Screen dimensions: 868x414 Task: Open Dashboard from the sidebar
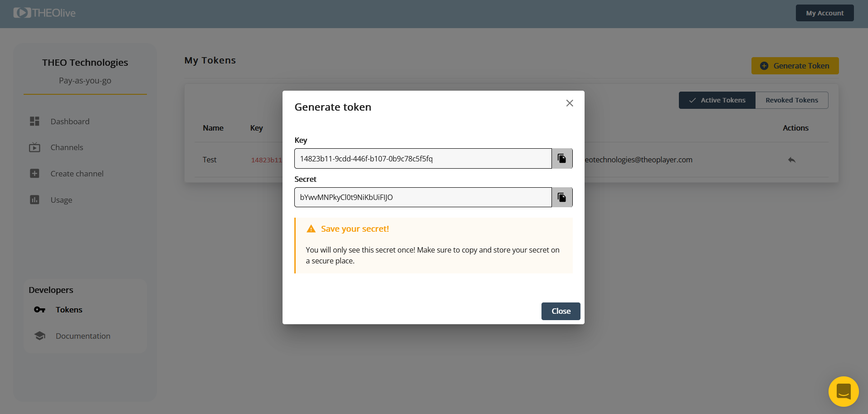coord(70,122)
